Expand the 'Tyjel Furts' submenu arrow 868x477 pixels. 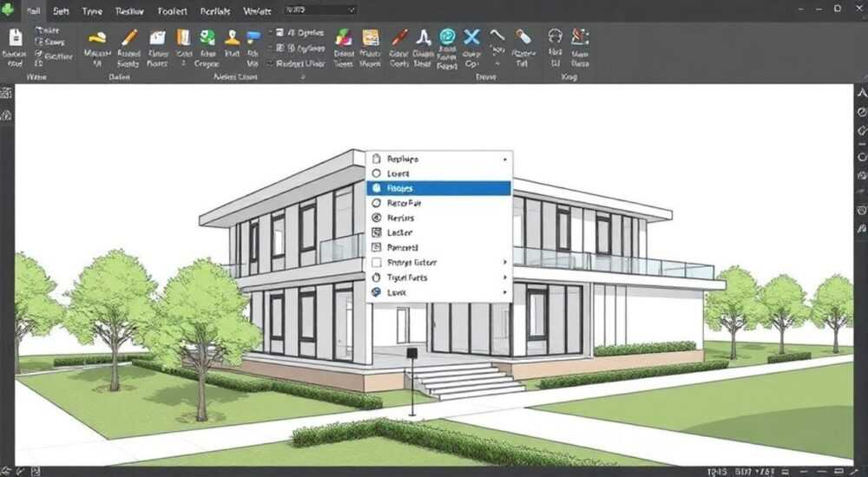point(505,278)
